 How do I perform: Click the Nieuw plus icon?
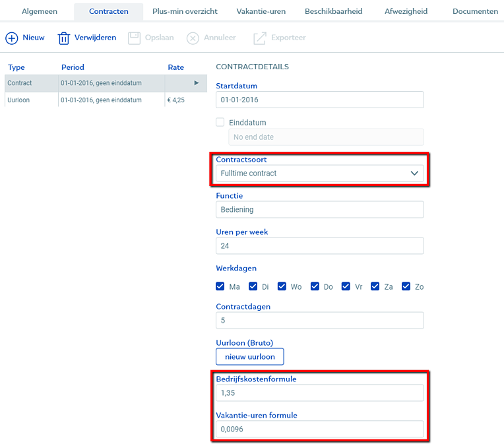(12, 38)
